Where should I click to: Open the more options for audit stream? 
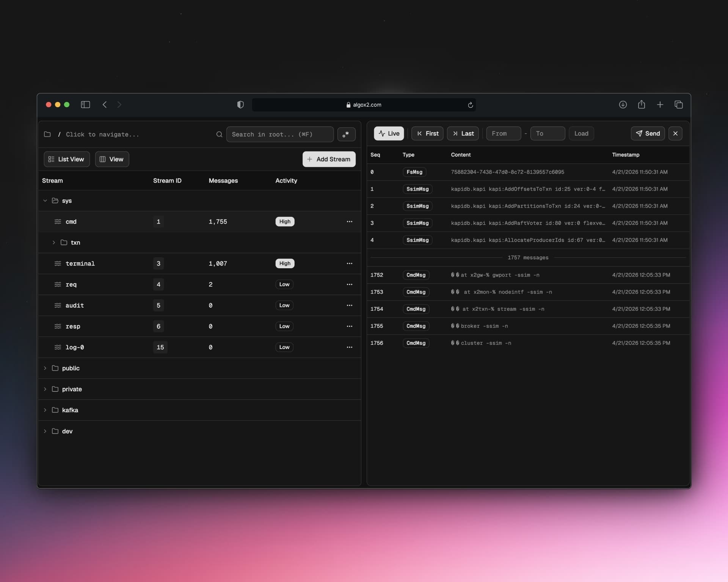[x=349, y=305]
